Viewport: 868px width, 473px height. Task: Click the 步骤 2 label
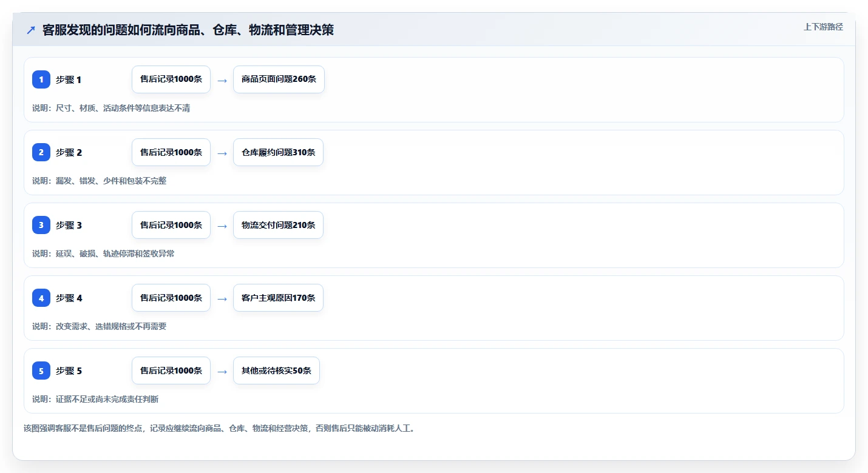[69, 153]
